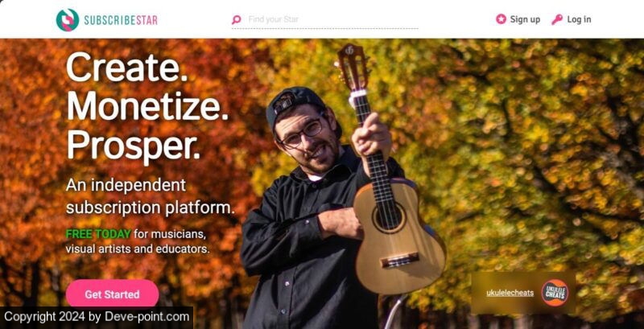Click the Copyright Deve-point.com watermark

[97, 317]
